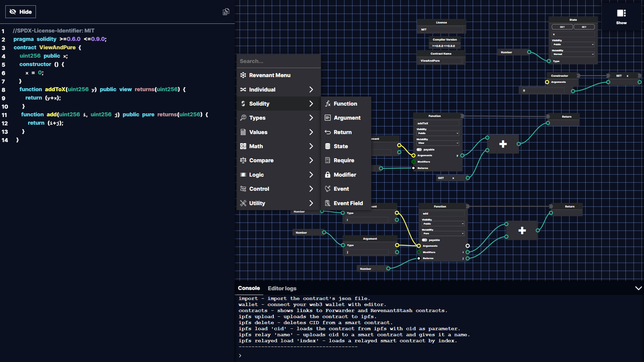Toggle payable on the addToX function

point(419,149)
